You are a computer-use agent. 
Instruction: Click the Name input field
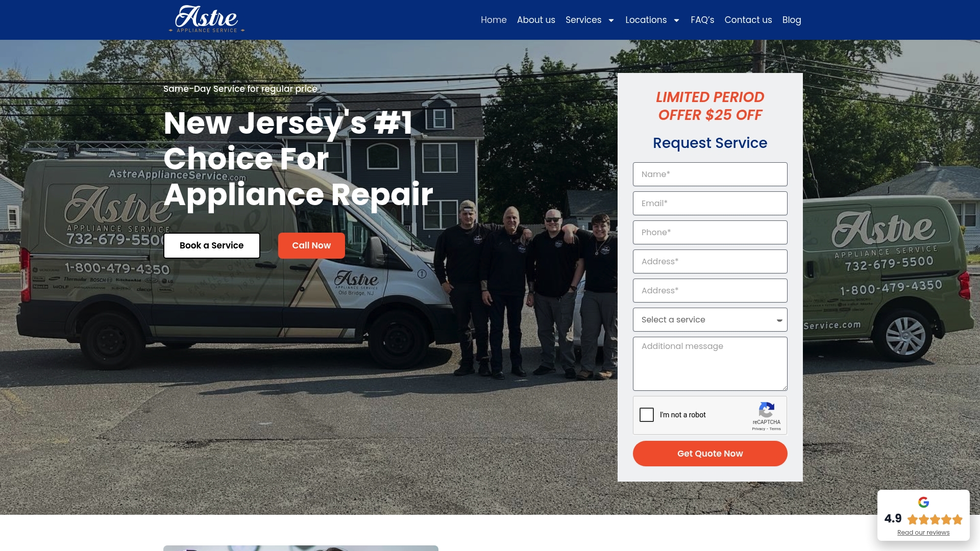click(x=710, y=174)
